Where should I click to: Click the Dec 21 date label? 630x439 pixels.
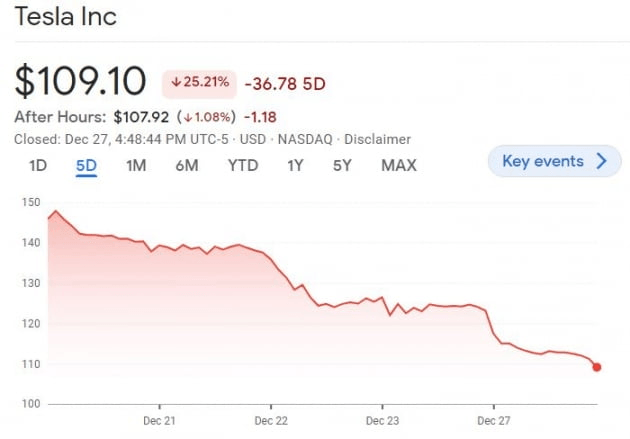coord(160,420)
